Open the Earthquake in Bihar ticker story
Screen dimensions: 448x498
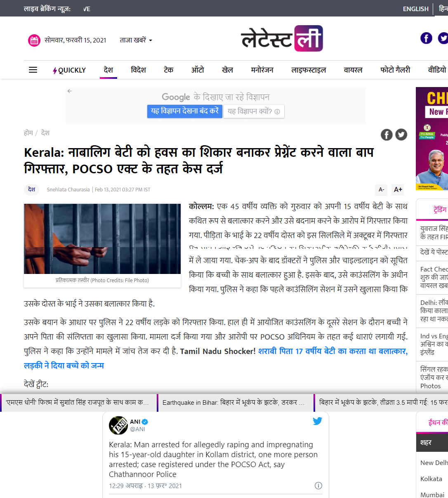coord(234,402)
